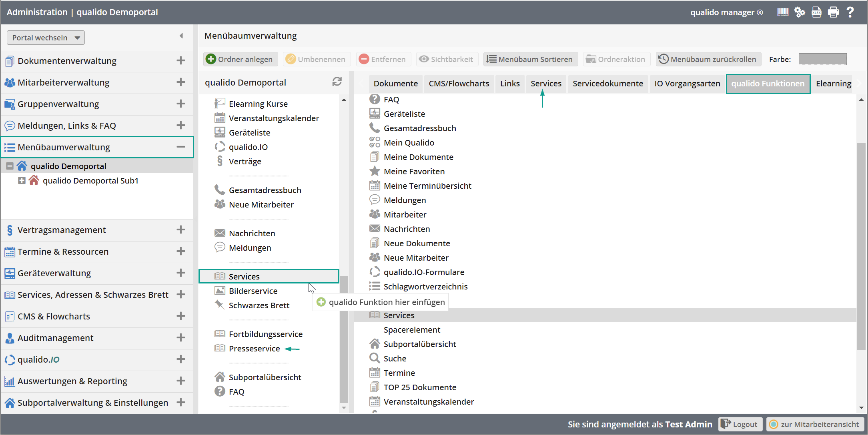The width and height of the screenshot is (868, 435).
Task: Click the Logout button
Action: click(x=740, y=424)
